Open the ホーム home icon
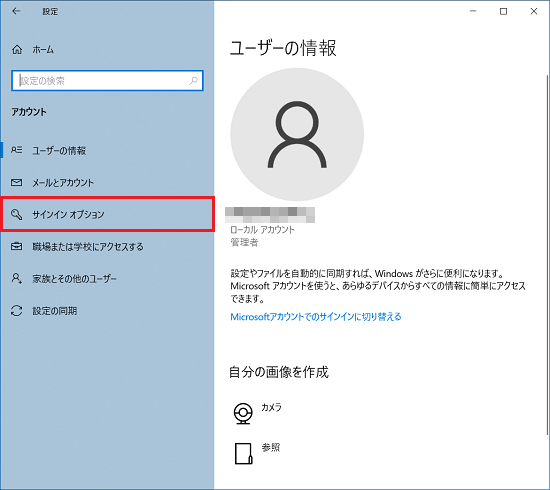550x490 pixels. click(x=17, y=49)
